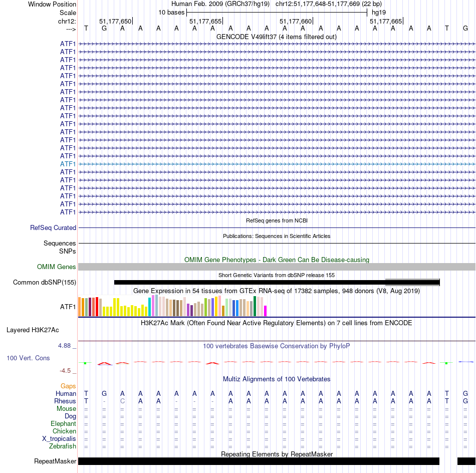Click the 4.88 conservation scale maximum label
This screenshot has width=476, height=473.
pyautogui.click(x=64, y=346)
